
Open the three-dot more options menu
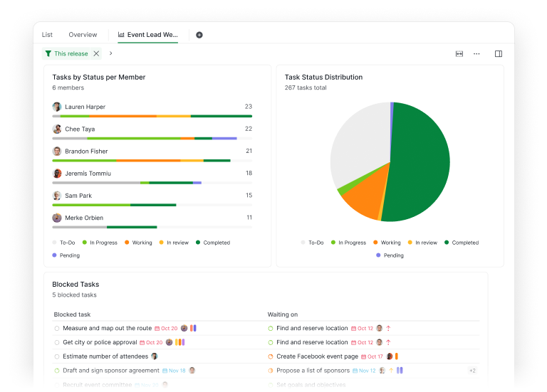[476, 53]
